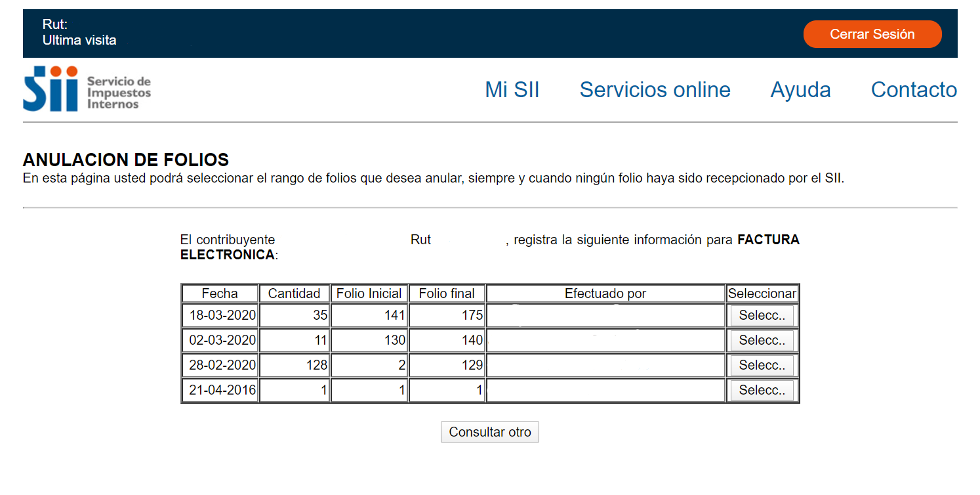
Task: Click the Cantidad column header
Action: pos(294,293)
